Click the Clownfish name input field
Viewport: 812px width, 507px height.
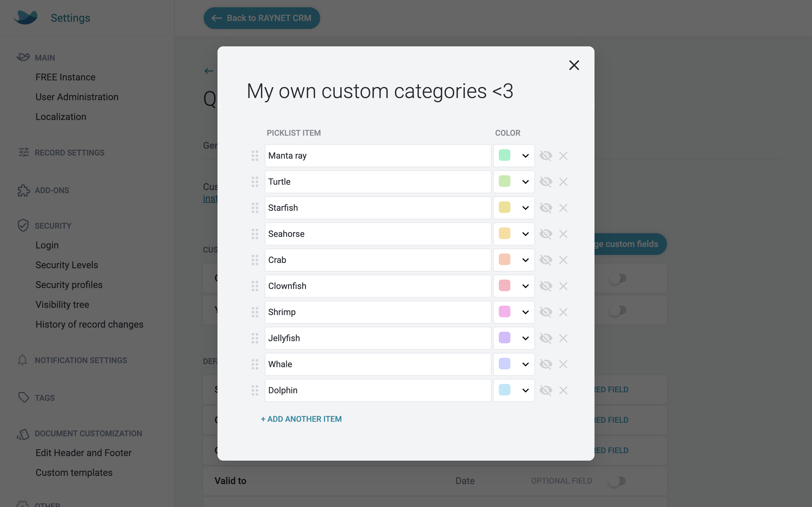377,286
